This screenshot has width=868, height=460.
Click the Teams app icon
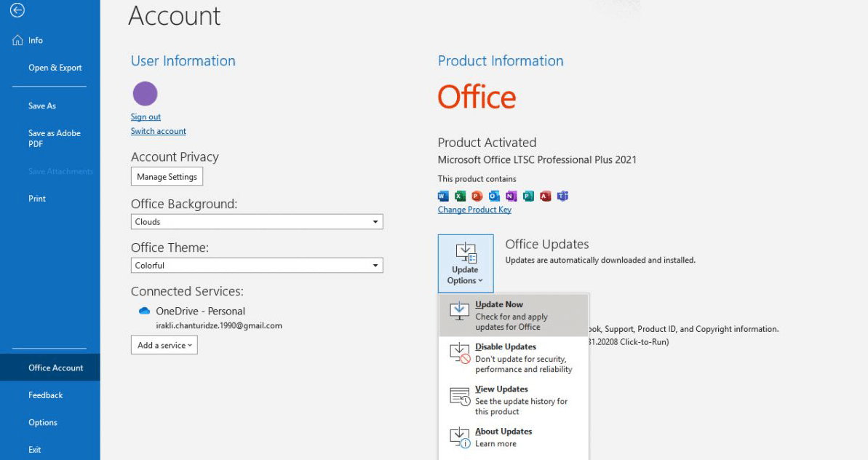pyautogui.click(x=562, y=196)
